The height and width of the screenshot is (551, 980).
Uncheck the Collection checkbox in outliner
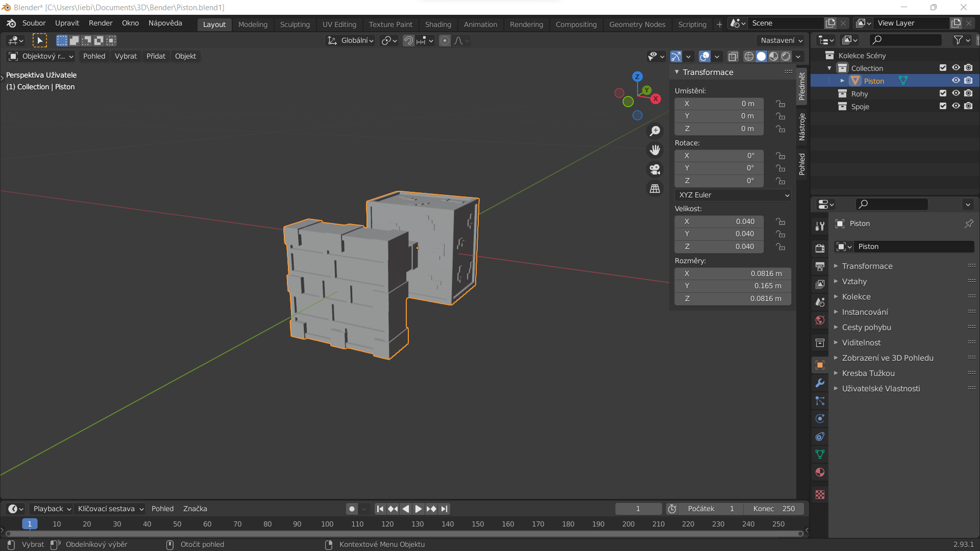[942, 67]
